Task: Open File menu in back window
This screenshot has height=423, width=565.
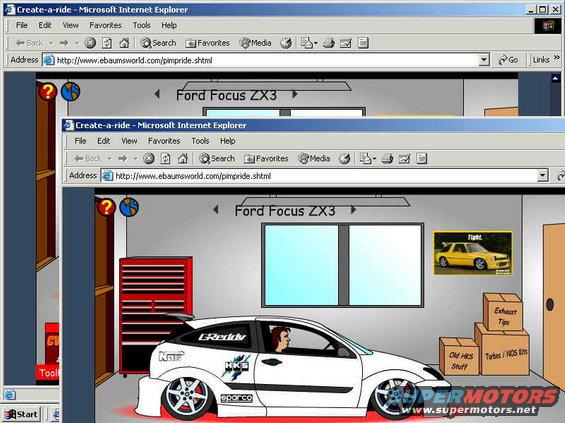Action: tap(22, 25)
